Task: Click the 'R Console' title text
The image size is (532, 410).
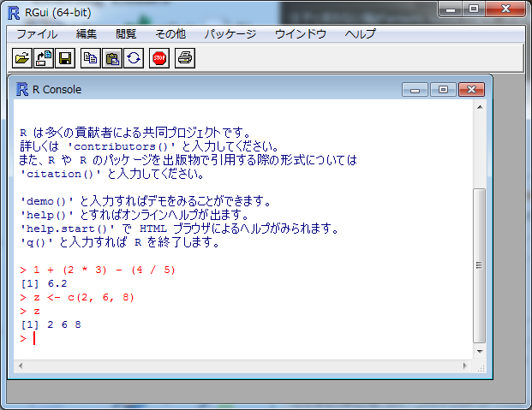Action: (57, 90)
